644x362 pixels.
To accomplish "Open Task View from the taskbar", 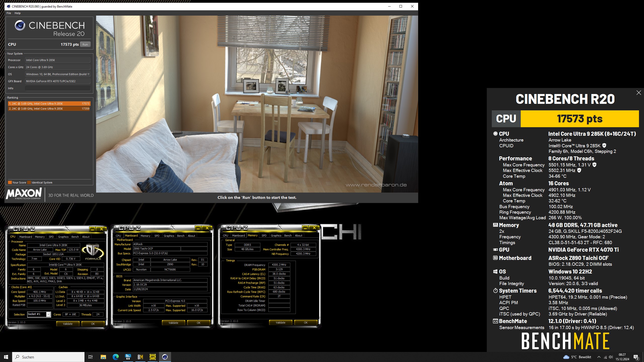I will [x=91, y=357].
